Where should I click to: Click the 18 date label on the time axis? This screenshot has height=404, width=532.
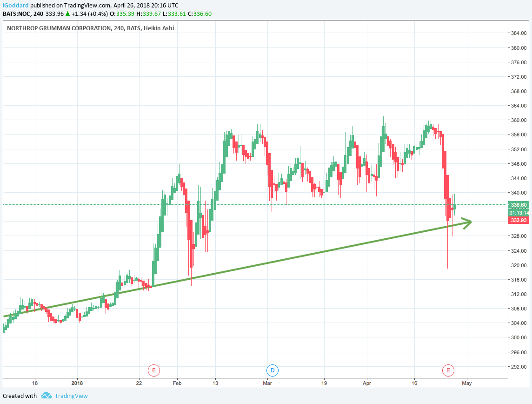pyautogui.click(x=35, y=383)
